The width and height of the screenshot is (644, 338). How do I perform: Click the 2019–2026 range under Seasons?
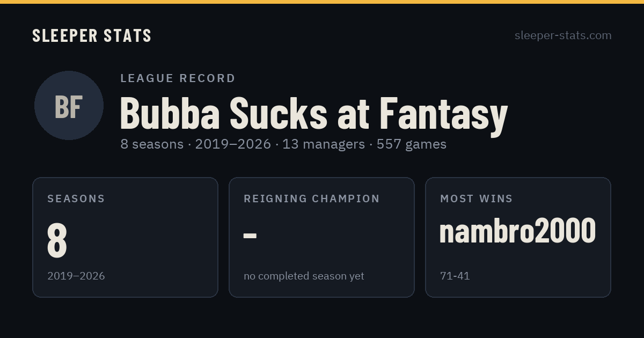76,276
